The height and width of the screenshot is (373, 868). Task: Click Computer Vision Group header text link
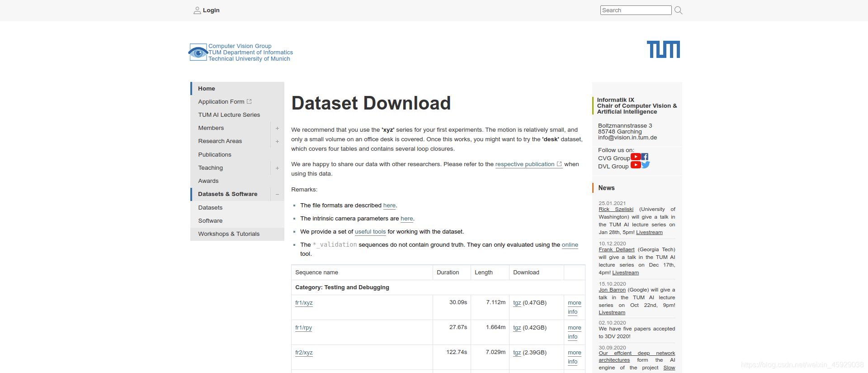click(240, 46)
